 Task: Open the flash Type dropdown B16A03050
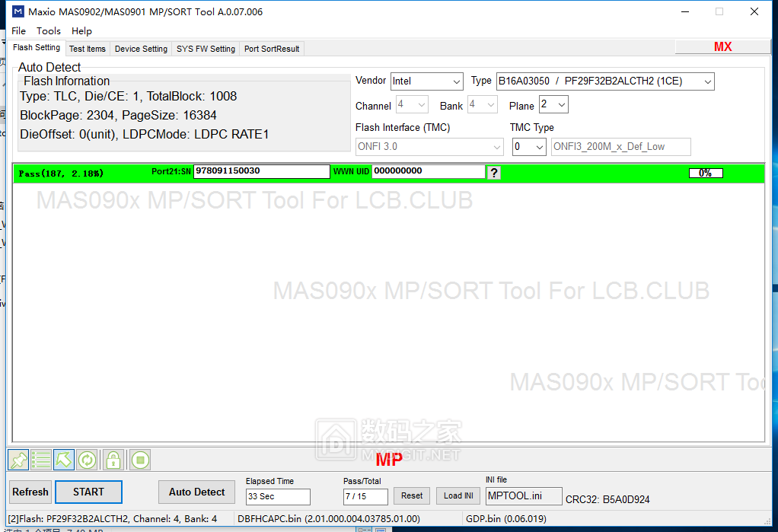click(605, 81)
